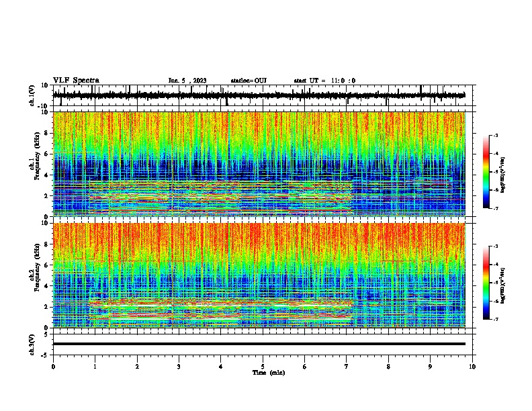Click the '2' kHz tick on ch.1 spectrogram
532x411 pixels.
click(x=47, y=195)
